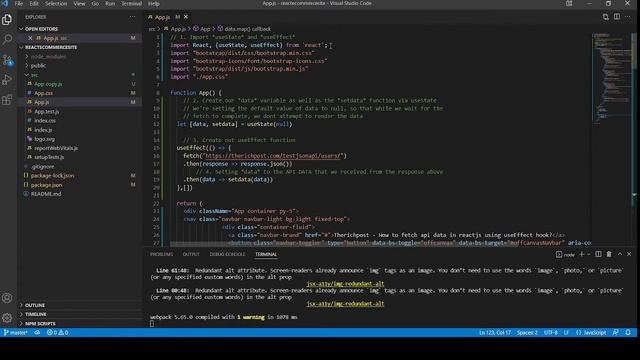Open editor more actions menu
The image size is (640, 360).
click(x=628, y=17)
